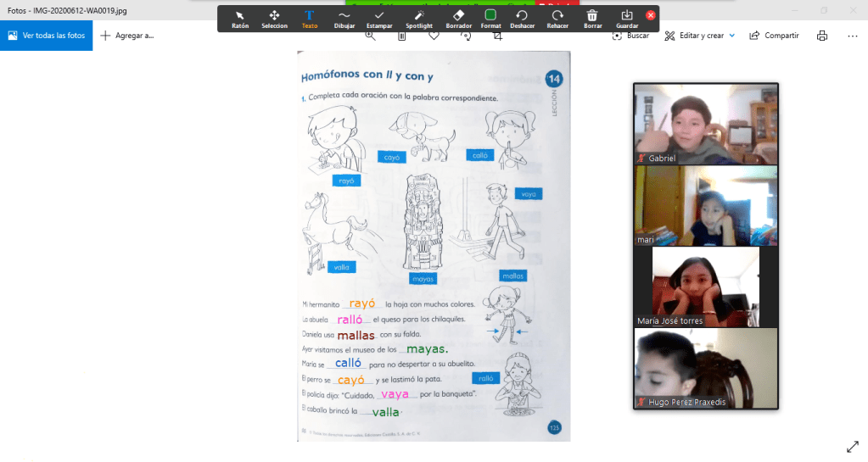Redo annotation with Rehacer

tap(557, 19)
